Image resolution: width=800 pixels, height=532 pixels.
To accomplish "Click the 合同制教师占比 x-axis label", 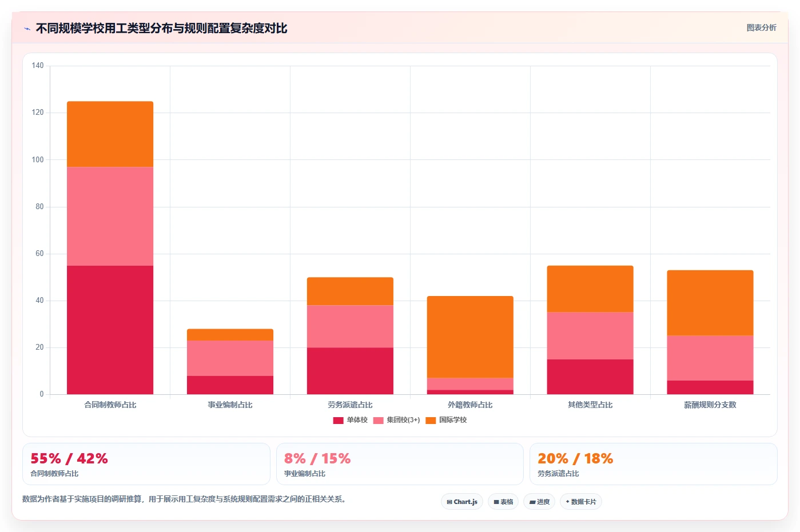I will (110, 405).
